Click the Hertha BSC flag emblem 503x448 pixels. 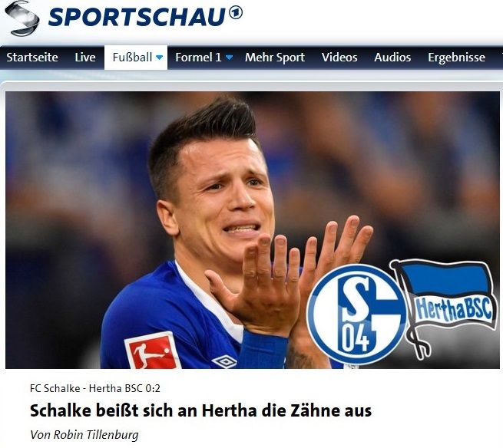point(445,308)
